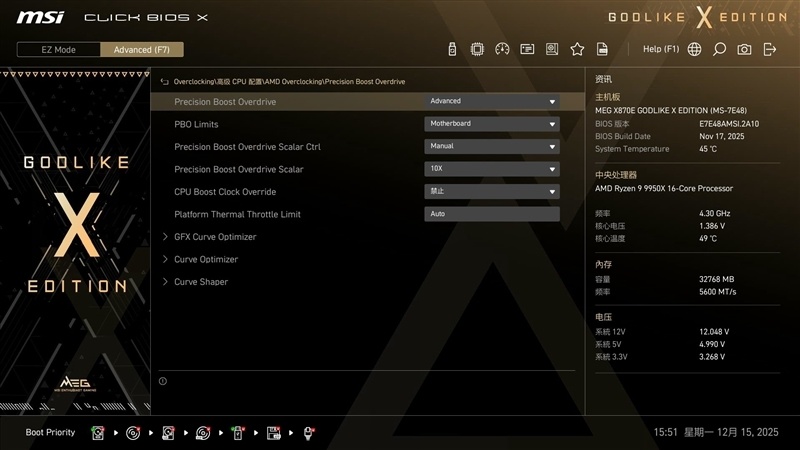800x450 pixels.
Task: Click the MEG X870E GODLIKE X EDITION board name
Action: [671, 110]
